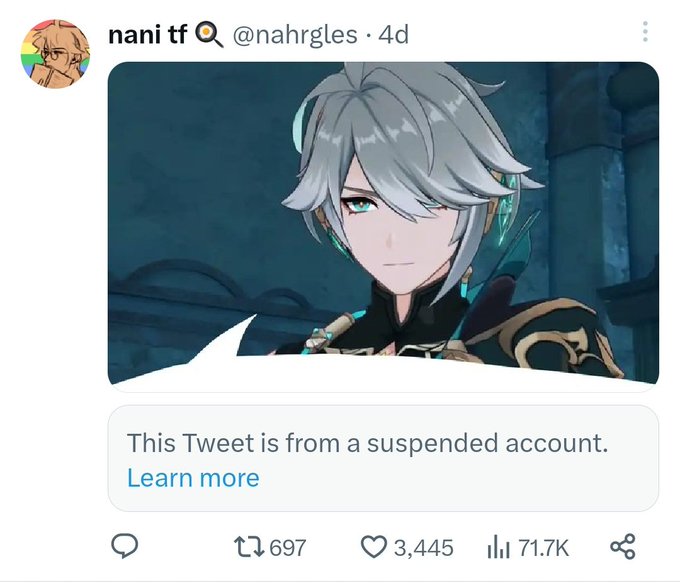Click the '4d' timestamp
The image size is (680, 583).
coord(393,35)
